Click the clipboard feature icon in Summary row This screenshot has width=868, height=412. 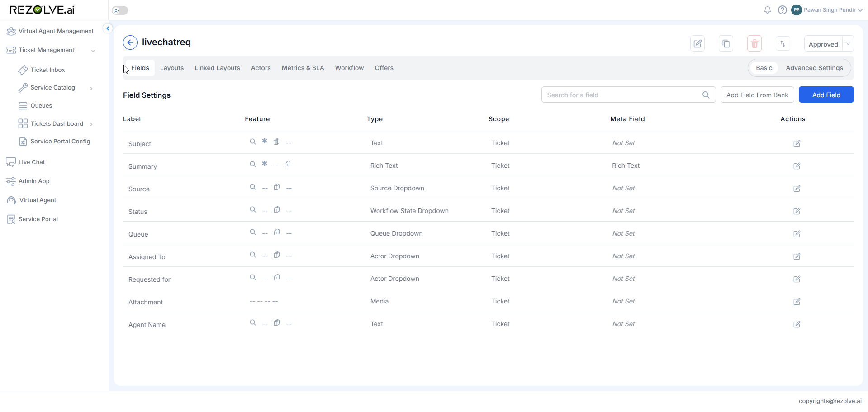[x=288, y=164]
